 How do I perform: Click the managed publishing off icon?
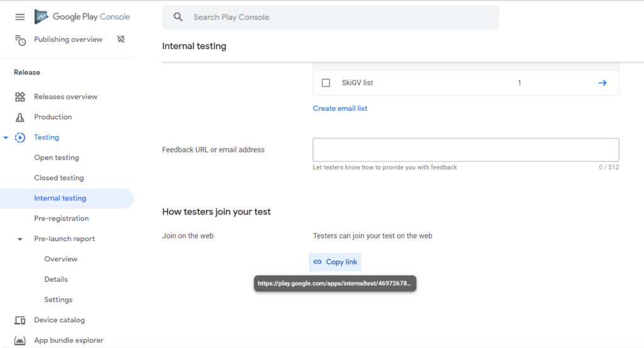pos(121,40)
